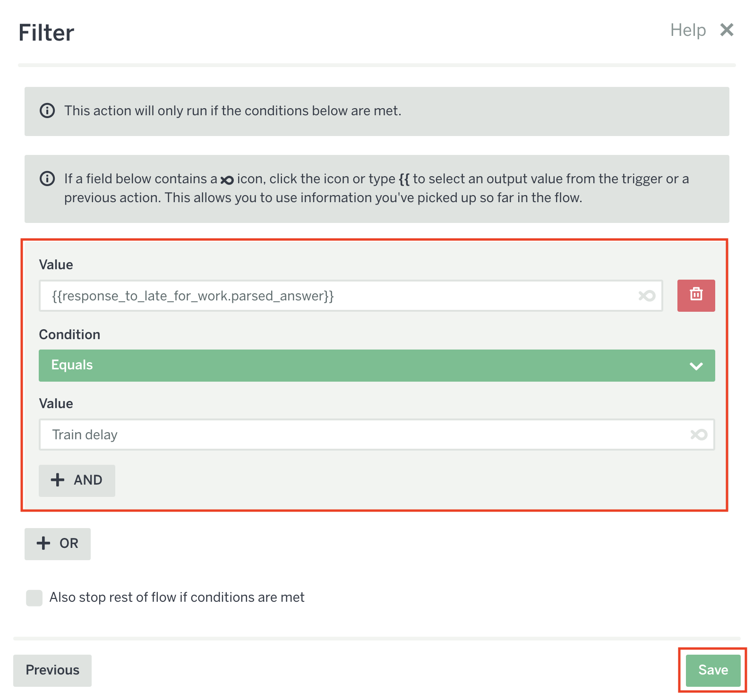Go back with the Previous button

coord(52,670)
